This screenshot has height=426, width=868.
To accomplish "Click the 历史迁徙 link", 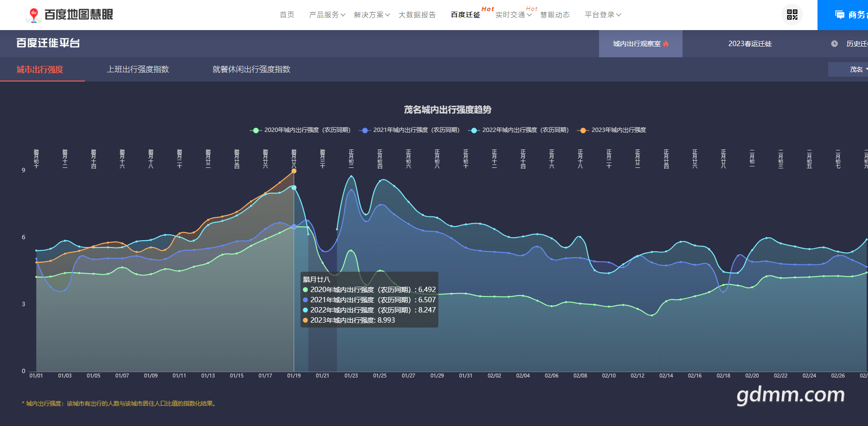I will (x=857, y=44).
